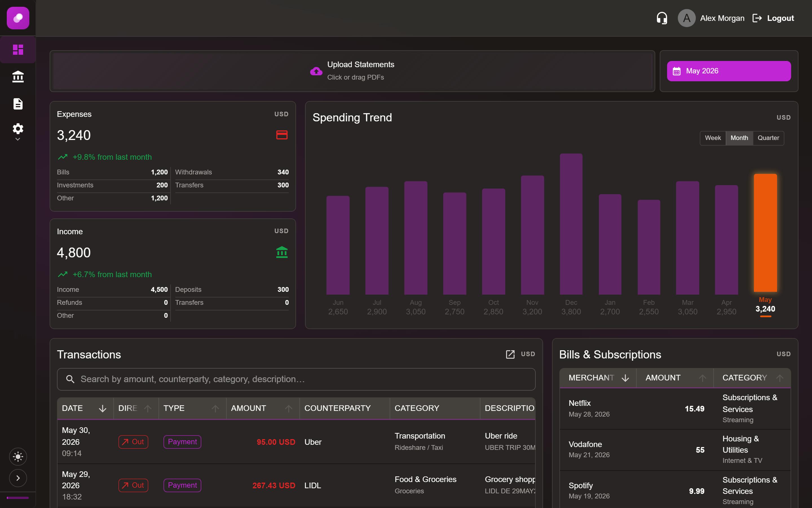Expand the settings chevron below gear
This screenshot has height=508, width=812.
18,139
